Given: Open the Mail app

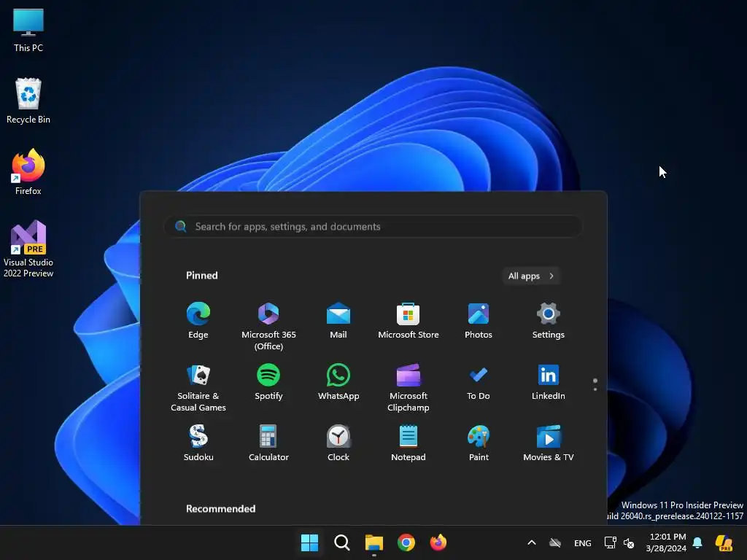Looking at the screenshot, I should (338, 320).
